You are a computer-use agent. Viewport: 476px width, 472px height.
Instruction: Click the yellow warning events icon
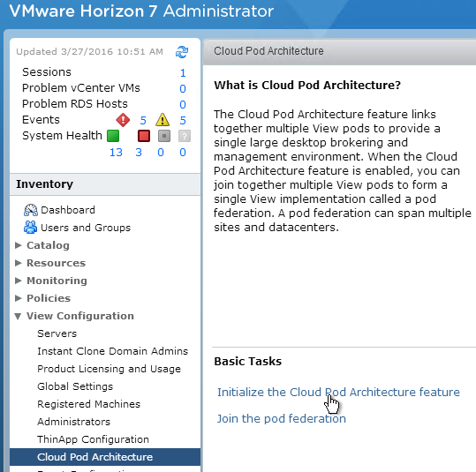click(162, 120)
